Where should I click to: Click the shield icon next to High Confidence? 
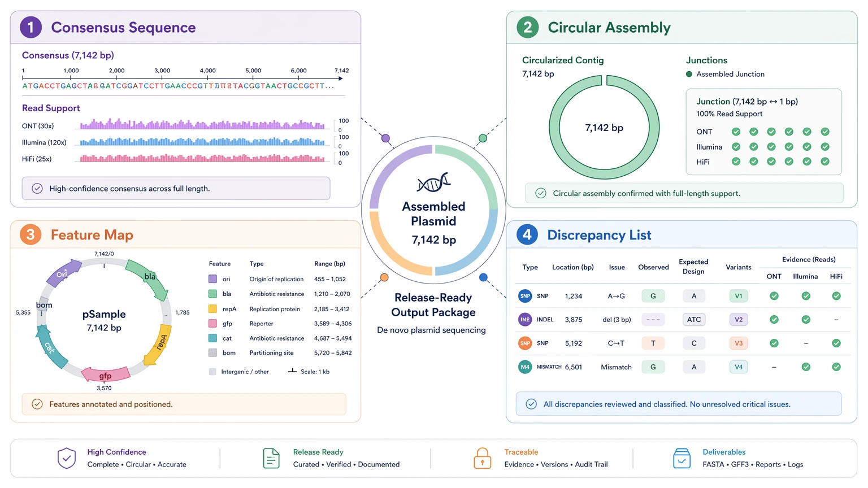pyautogui.click(x=67, y=458)
